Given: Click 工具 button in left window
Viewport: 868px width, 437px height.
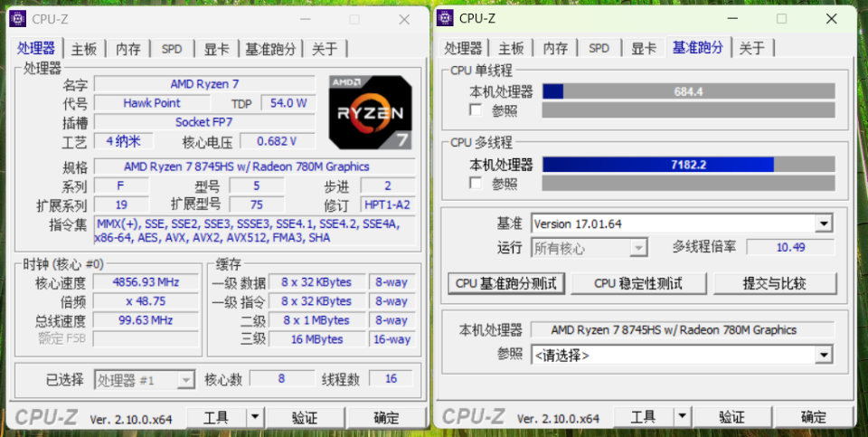Looking at the screenshot, I should coord(216,417).
